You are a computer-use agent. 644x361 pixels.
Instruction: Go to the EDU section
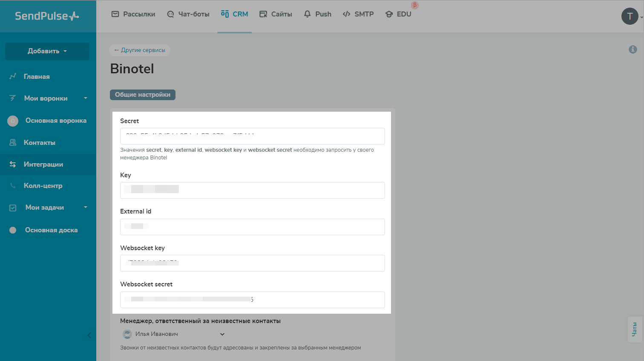[x=398, y=14]
